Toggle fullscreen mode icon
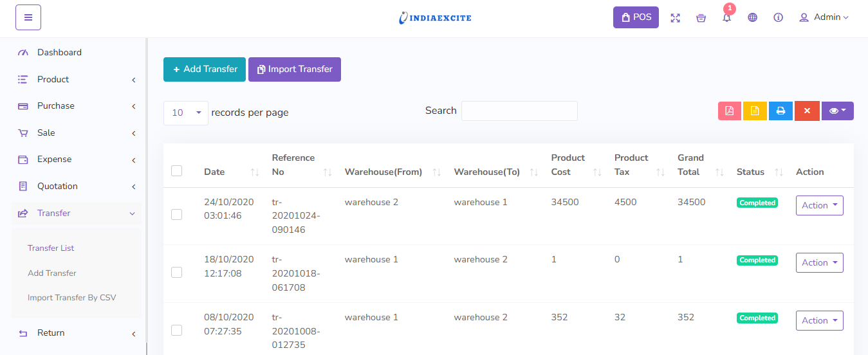The height and width of the screenshot is (355, 868). 675,18
